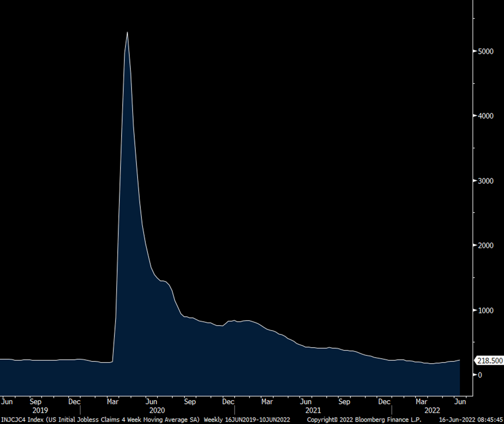Click the Sep axis label for 2021
This screenshot has height=424, width=504.
tap(344, 401)
